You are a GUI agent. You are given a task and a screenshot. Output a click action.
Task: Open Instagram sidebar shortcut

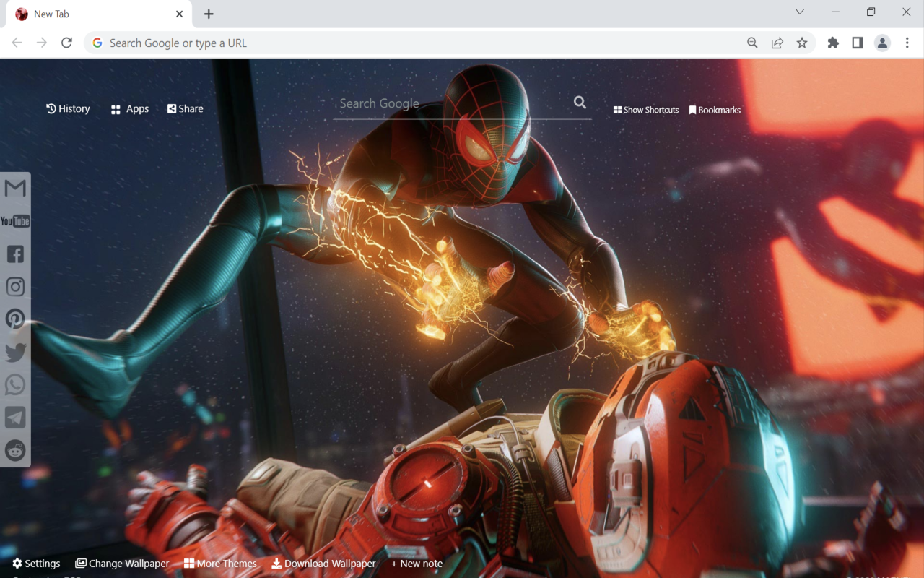point(15,287)
